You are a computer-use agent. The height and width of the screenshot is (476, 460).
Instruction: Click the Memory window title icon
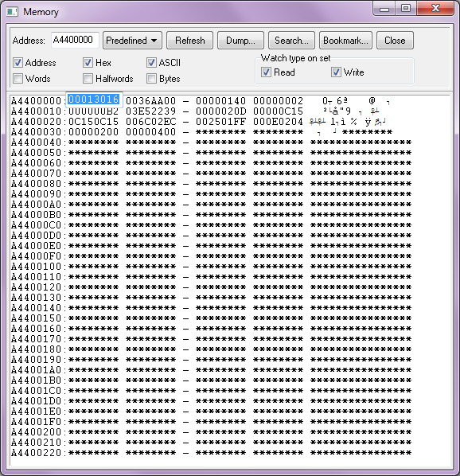13,12
